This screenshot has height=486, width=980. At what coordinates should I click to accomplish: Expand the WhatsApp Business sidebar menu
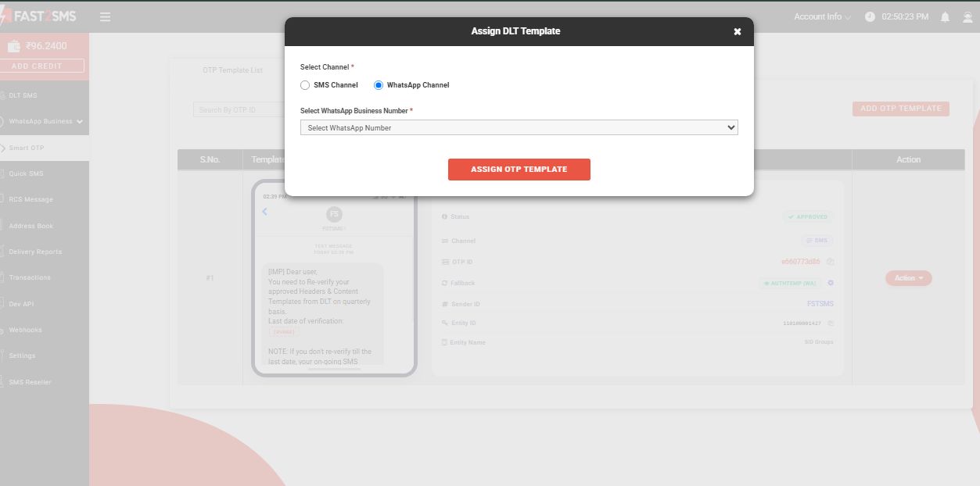(x=45, y=121)
